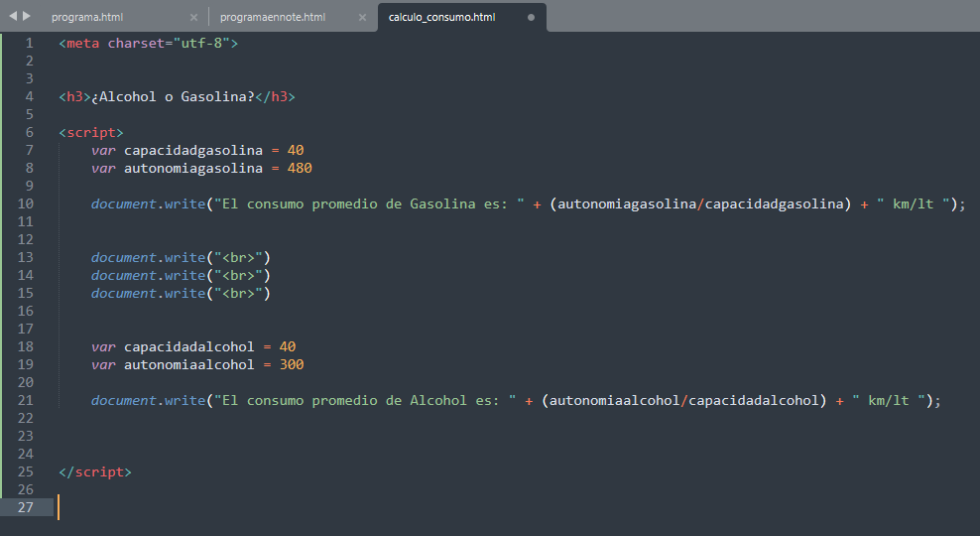
Task: Click unsaved dot on calculo_consumo.html tab
Action: [531, 18]
